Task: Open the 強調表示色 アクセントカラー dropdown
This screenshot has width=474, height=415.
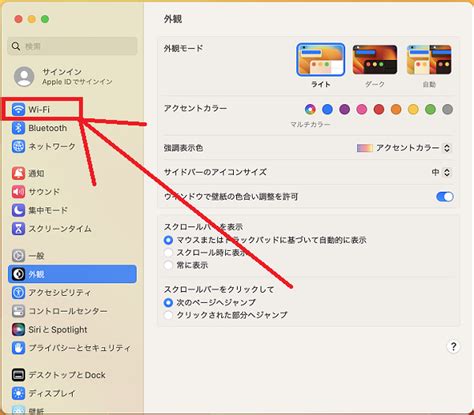Action: click(404, 148)
